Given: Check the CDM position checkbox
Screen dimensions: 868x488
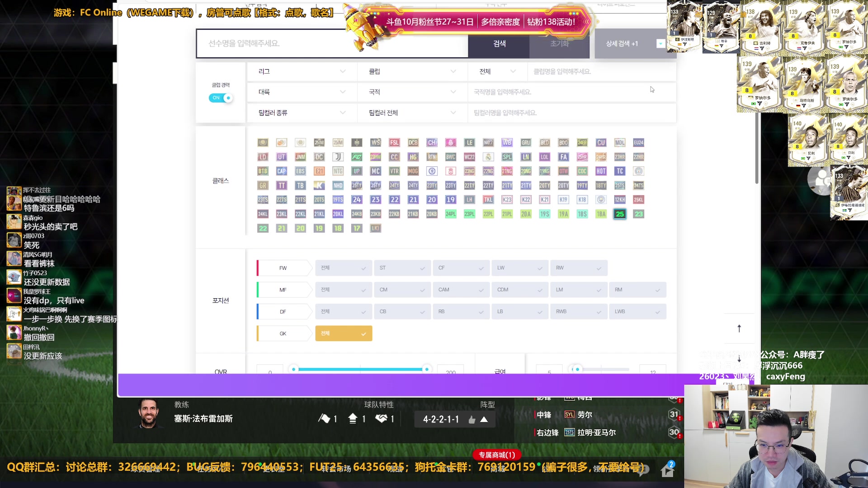Looking at the screenshot, I should [520, 290].
